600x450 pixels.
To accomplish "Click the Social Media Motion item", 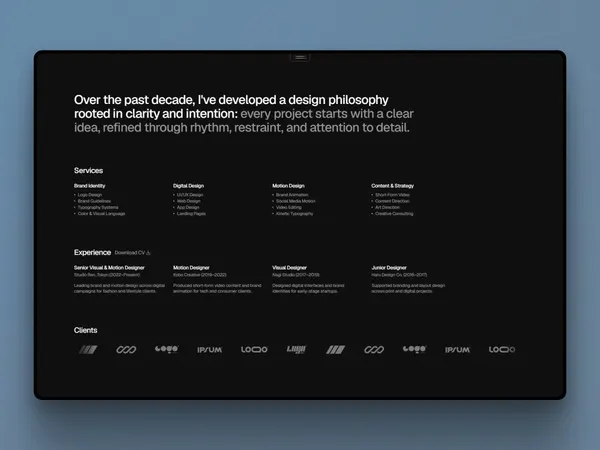I will (295, 201).
